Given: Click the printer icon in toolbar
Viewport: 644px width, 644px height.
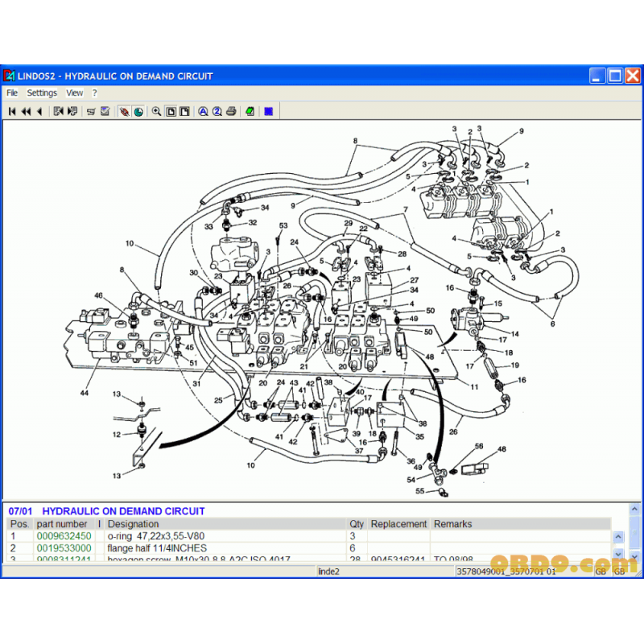Looking at the screenshot, I should coord(231,111).
